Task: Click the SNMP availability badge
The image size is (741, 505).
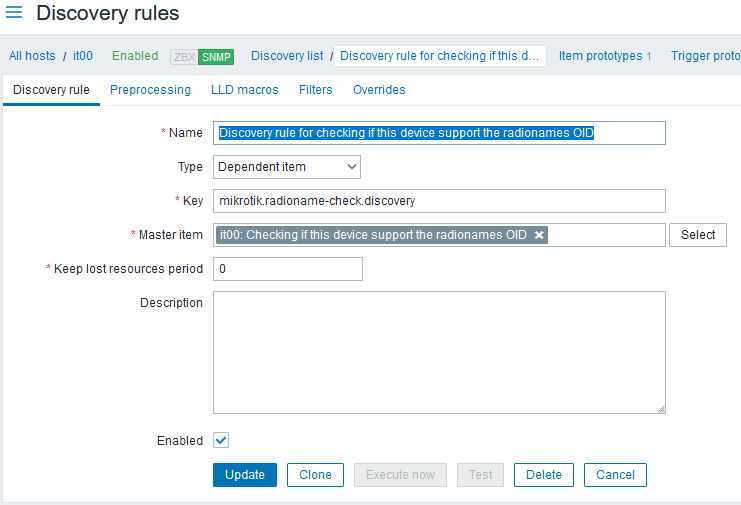Action: coord(216,57)
